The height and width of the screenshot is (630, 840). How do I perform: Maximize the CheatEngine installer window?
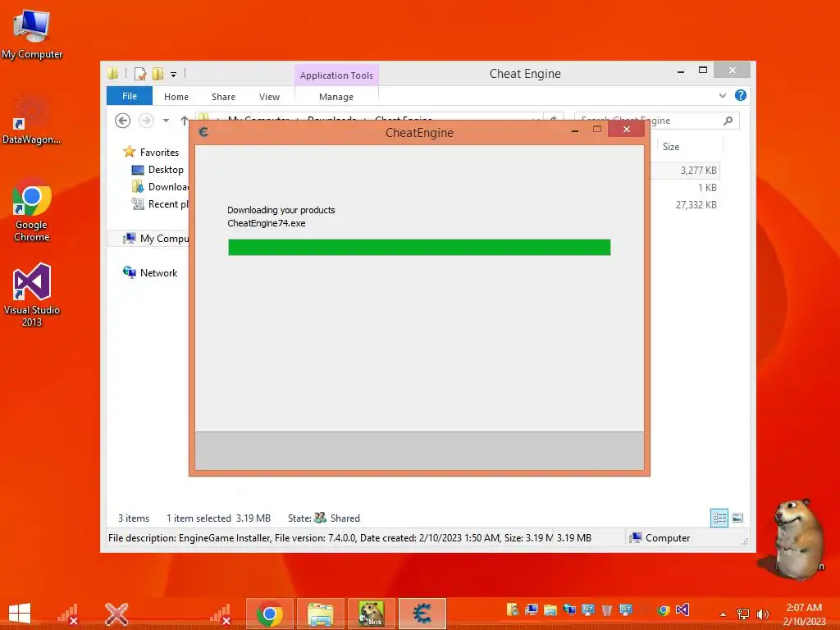(597, 129)
